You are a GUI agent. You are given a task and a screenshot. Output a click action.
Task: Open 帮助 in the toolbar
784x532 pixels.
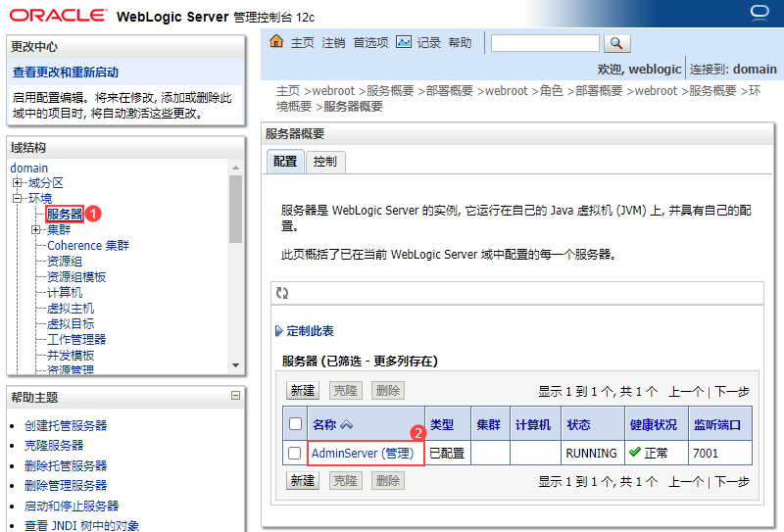click(x=460, y=43)
